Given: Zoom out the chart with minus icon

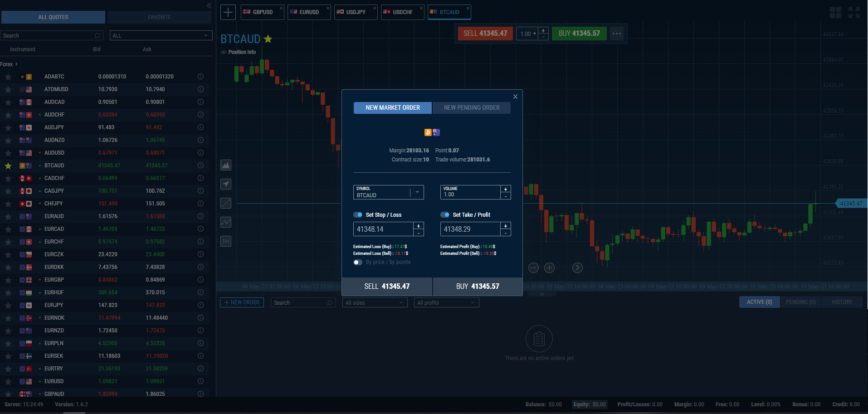Looking at the screenshot, I should pyautogui.click(x=533, y=268).
